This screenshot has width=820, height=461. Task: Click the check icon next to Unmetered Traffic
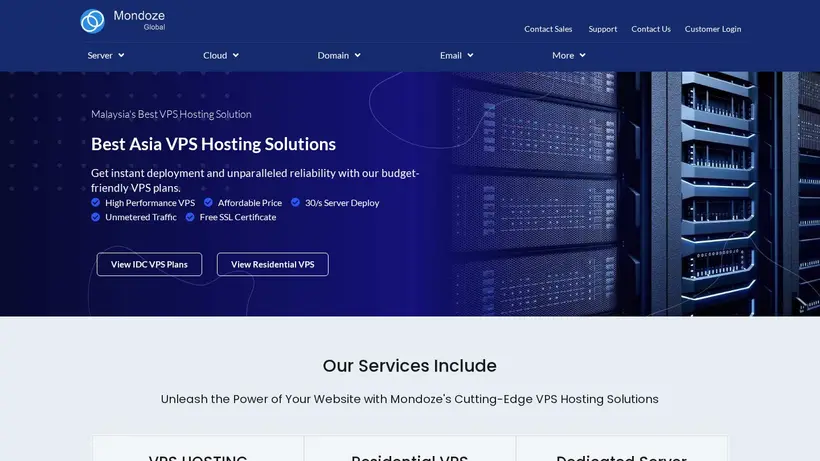pyautogui.click(x=95, y=217)
